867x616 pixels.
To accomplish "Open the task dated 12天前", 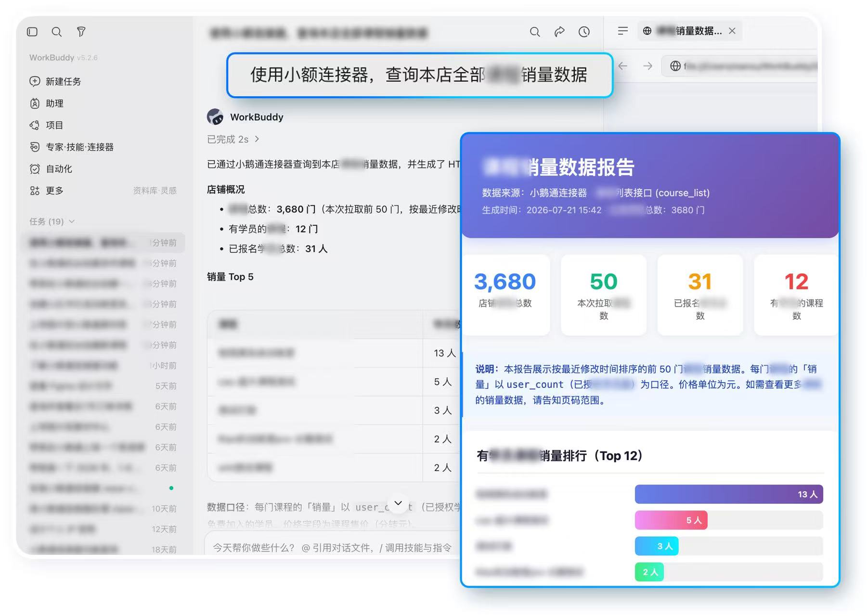I will 104,529.
